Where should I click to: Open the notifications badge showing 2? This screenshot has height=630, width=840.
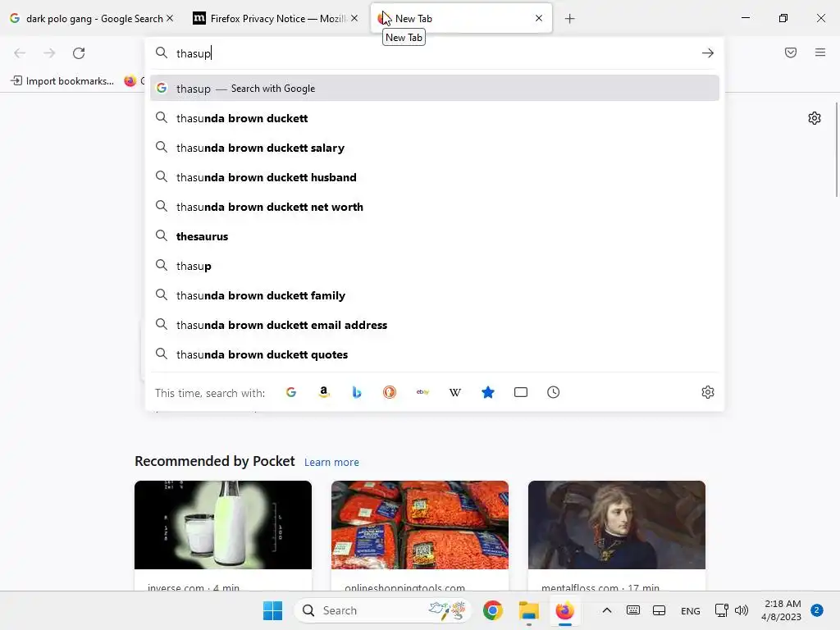point(817,609)
